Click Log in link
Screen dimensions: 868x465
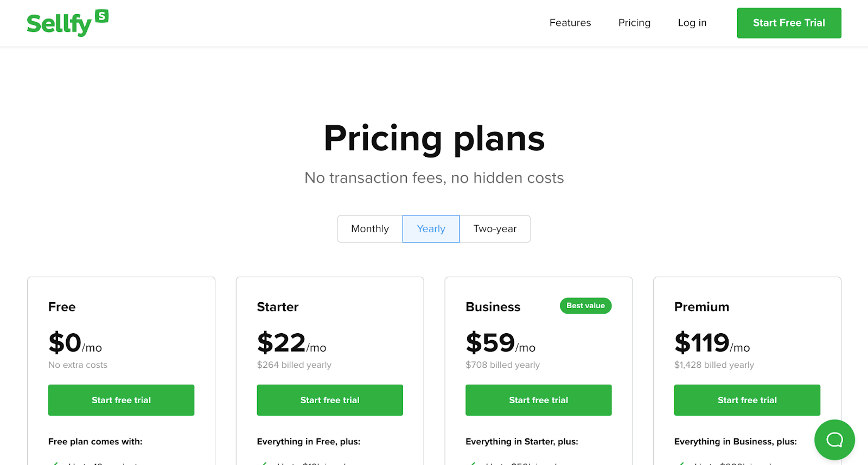pos(692,23)
